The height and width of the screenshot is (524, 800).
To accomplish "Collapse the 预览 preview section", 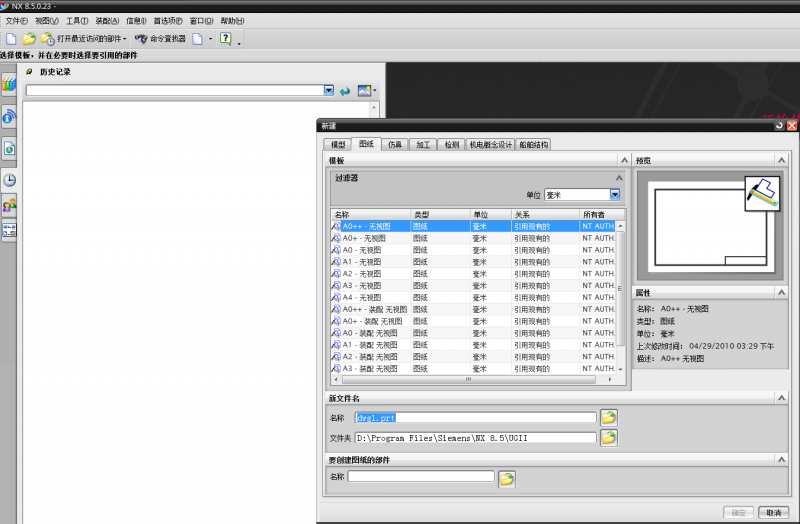I will [790, 160].
